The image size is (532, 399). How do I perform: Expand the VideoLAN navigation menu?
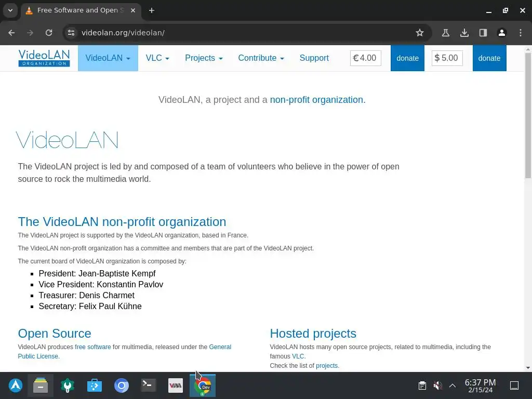pos(108,58)
